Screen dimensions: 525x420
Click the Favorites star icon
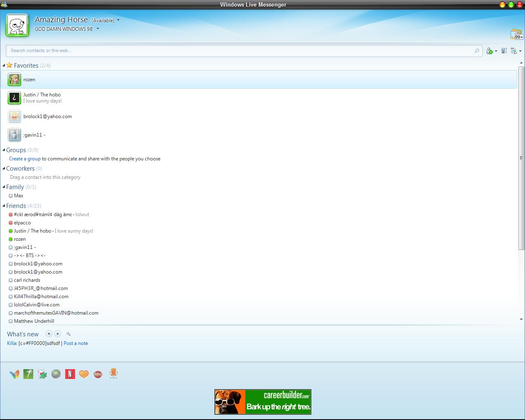click(x=9, y=65)
